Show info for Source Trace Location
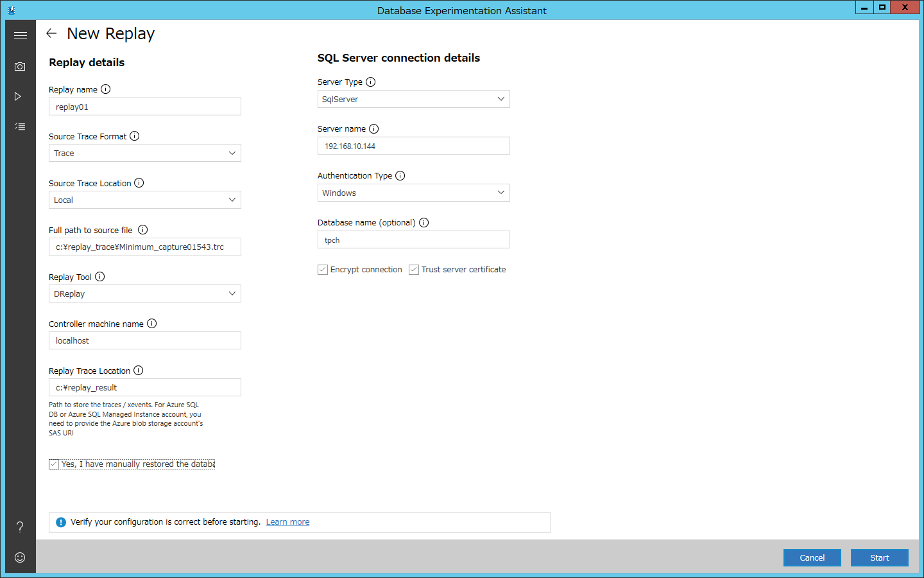Screen dimensions: 924x578 (139, 183)
